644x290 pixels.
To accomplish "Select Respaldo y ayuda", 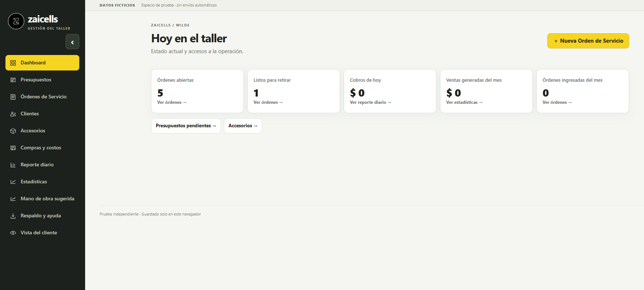I will click(x=42, y=216).
